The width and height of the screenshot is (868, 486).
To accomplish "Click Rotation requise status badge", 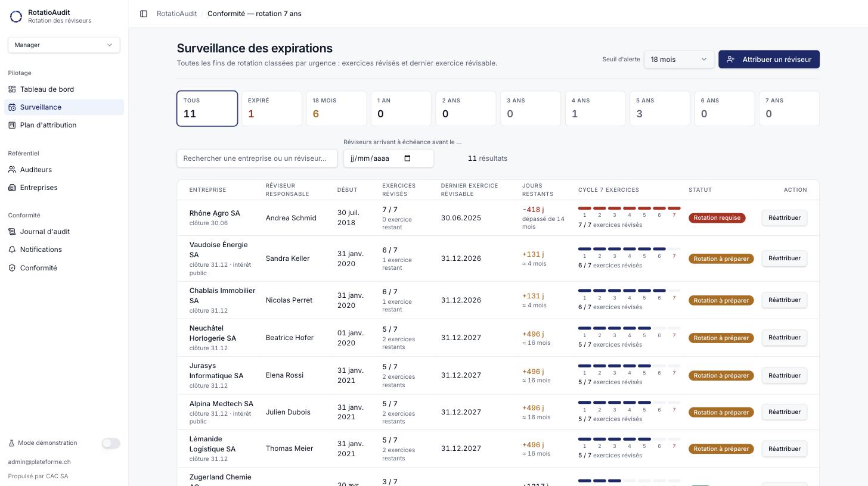I will pyautogui.click(x=717, y=218).
